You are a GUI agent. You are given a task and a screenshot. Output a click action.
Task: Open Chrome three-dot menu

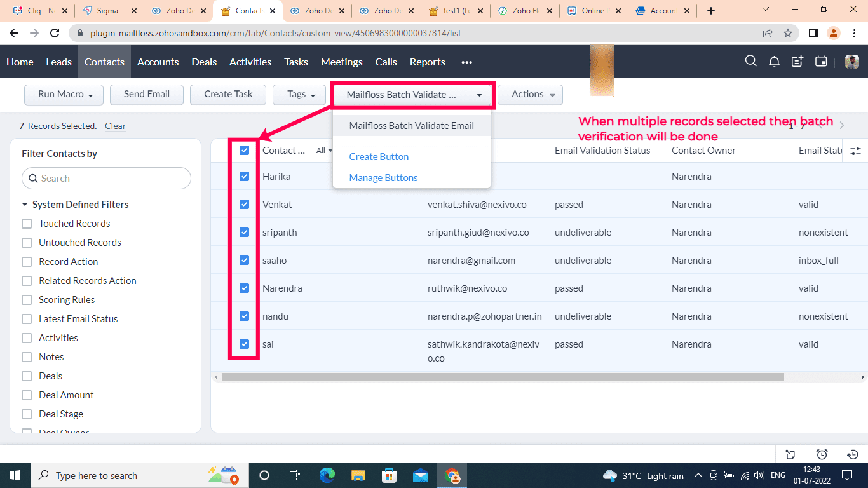(854, 33)
